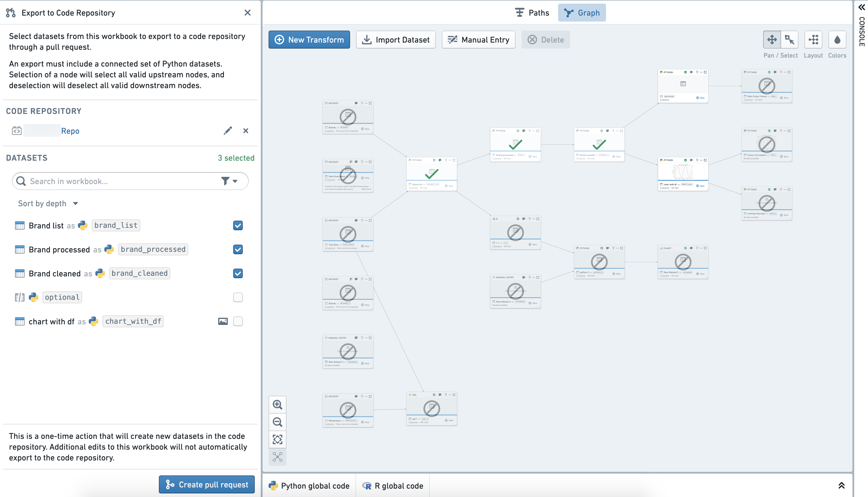Open the graph Layout options
The image size is (868, 497).
coord(813,40)
